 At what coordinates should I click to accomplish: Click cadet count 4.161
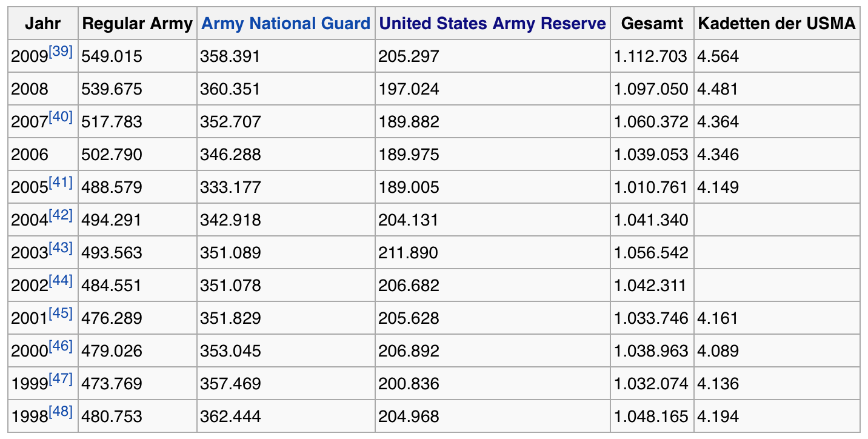click(x=718, y=318)
